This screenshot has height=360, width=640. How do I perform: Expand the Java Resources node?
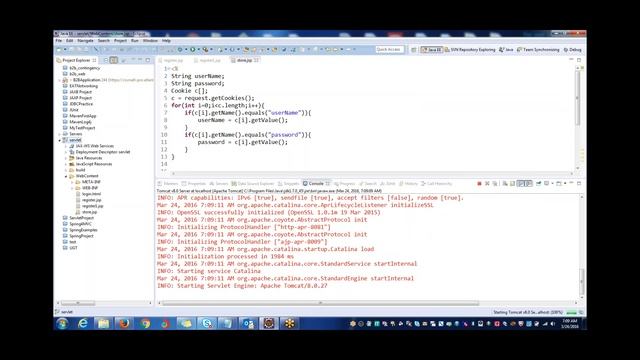tap(66, 158)
